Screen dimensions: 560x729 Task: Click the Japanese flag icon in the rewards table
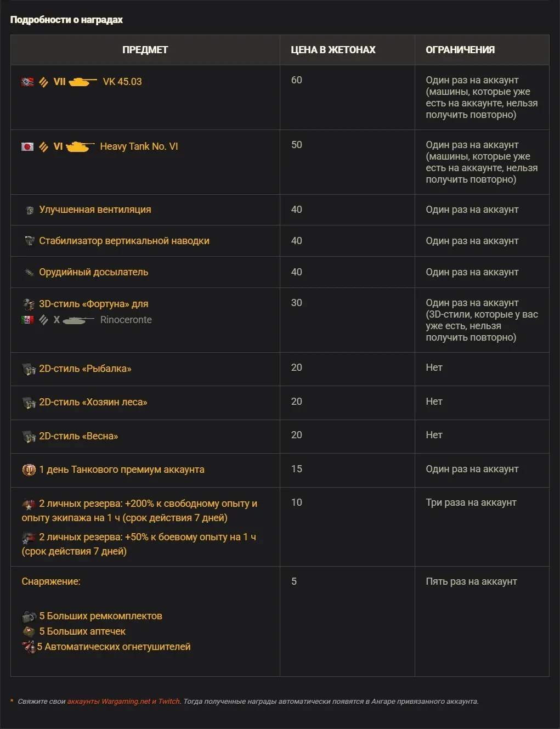[27, 147]
